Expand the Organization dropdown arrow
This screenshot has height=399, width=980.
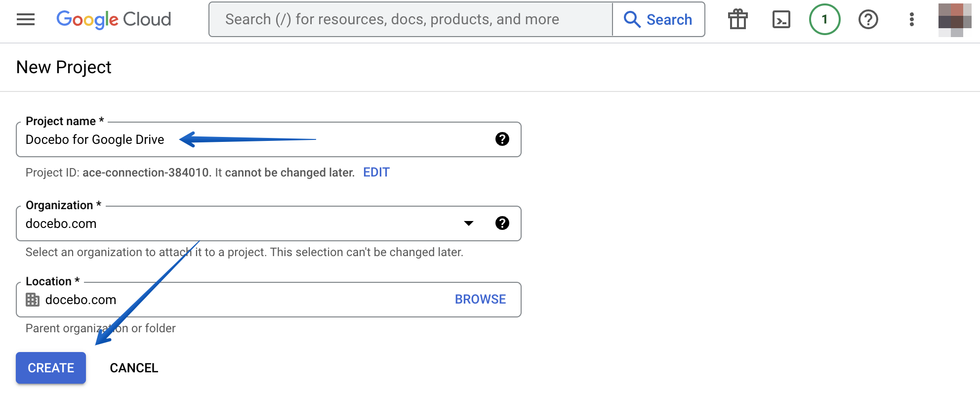pyautogui.click(x=469, y=223)
